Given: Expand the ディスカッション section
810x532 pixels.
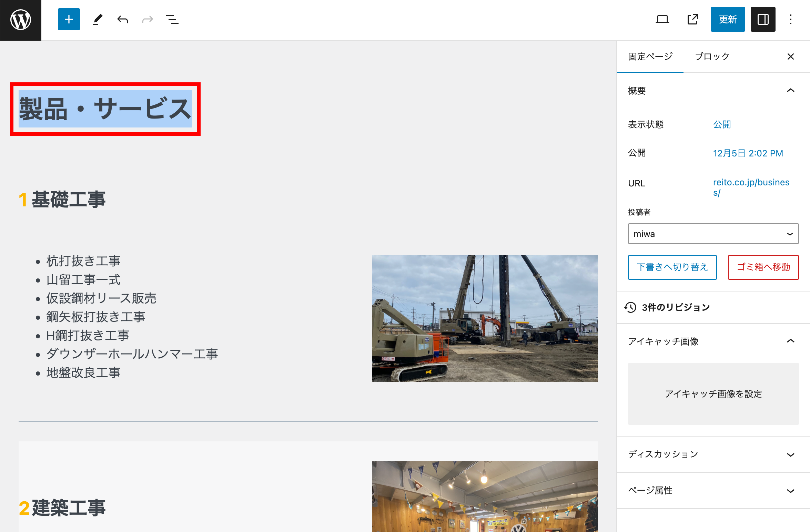Looking at the screenshot, I should click(x=790, y=454).
